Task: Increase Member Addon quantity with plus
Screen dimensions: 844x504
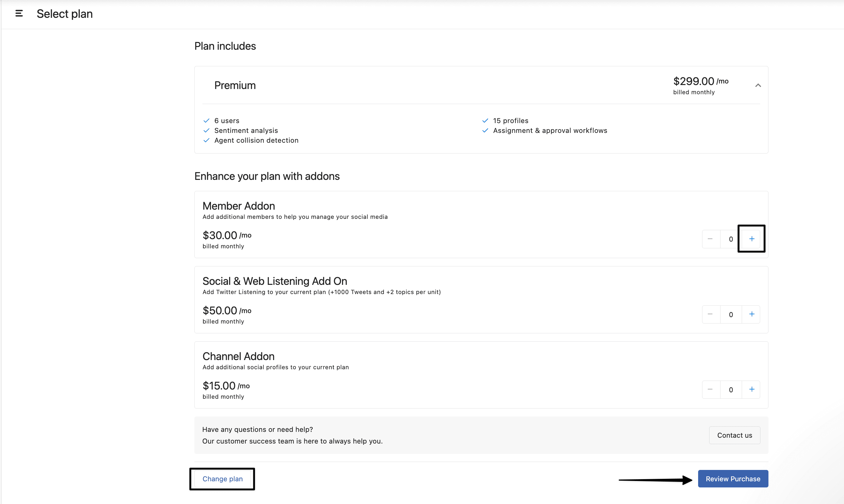Action: [752, 239]
